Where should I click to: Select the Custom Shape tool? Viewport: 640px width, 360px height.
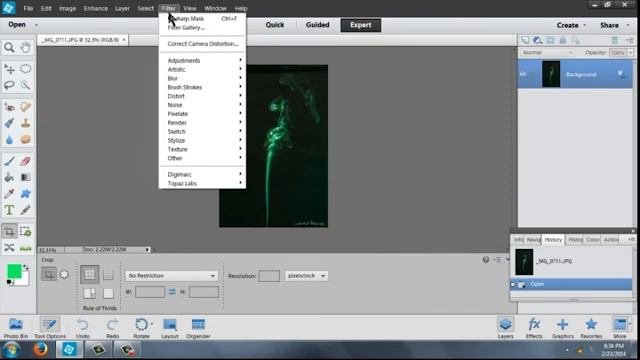click(x=25, y=194)
